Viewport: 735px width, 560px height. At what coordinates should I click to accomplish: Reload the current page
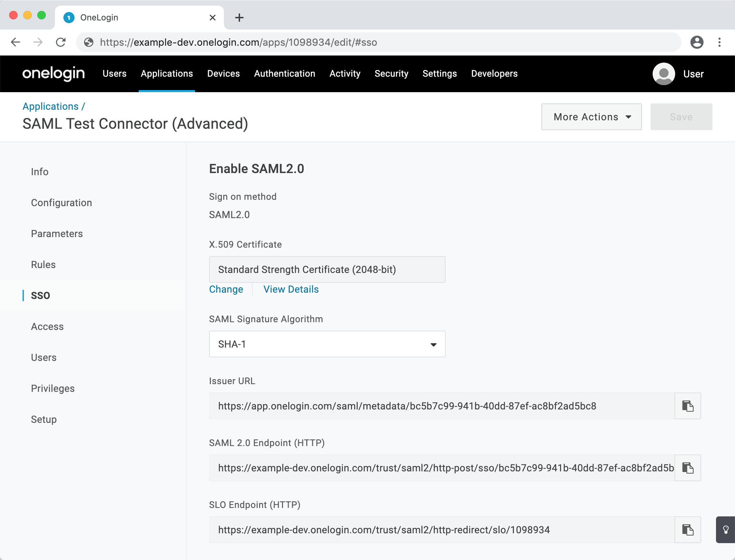pyautogui.click(x=61, y=42)
